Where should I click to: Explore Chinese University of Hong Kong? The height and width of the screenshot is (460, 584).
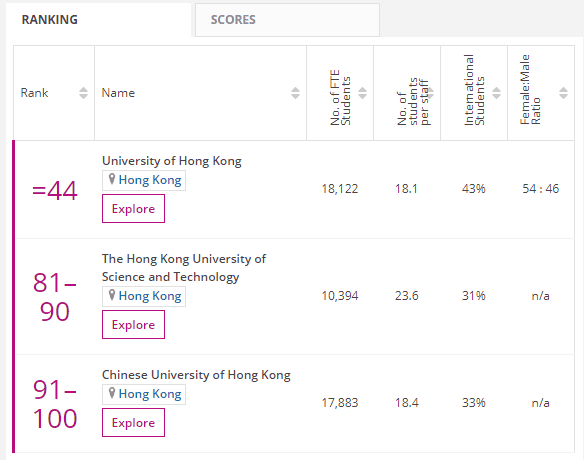pyautogui.click(x=133, y=422)
